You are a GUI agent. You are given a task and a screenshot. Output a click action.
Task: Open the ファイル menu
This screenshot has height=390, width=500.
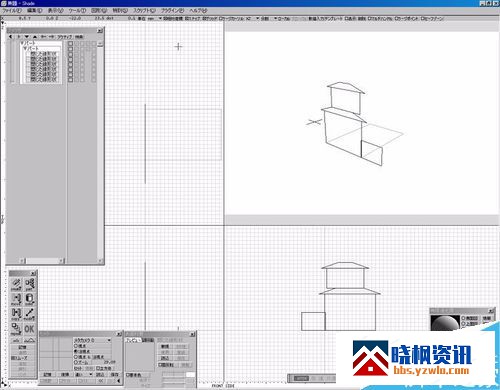(12, 11)
